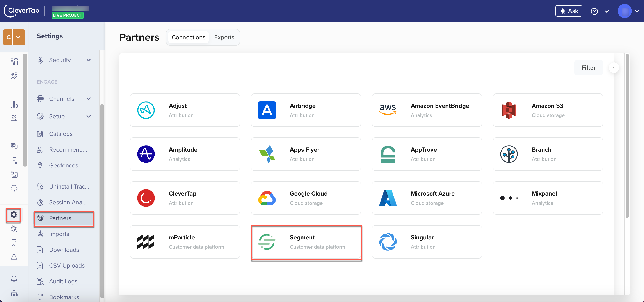Viewport: 644px width, 302px height.
Task: Click the aws logo for Amazon EventBridge
Action: pyautogui.click(x=388, y=110)
